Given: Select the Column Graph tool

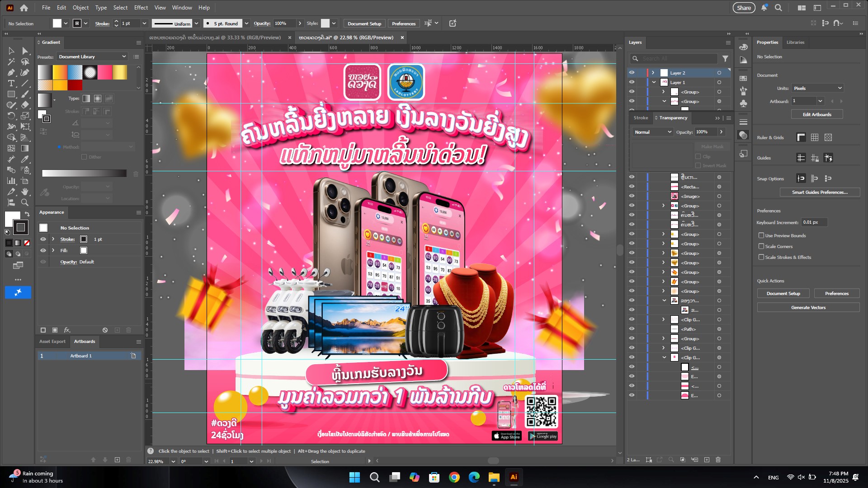Looking at the screenshot, I should coord(11,180).
